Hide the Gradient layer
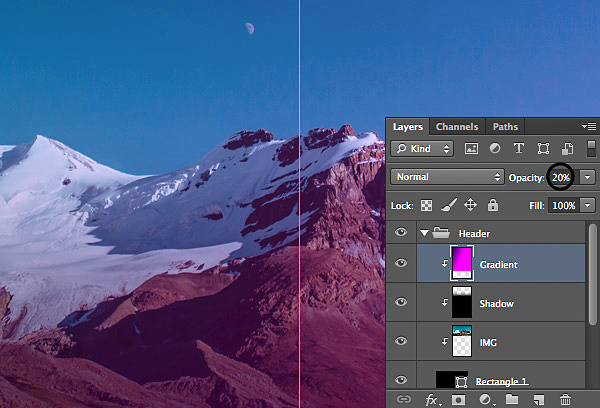This screenshot has height=408, width=600. 401,263
